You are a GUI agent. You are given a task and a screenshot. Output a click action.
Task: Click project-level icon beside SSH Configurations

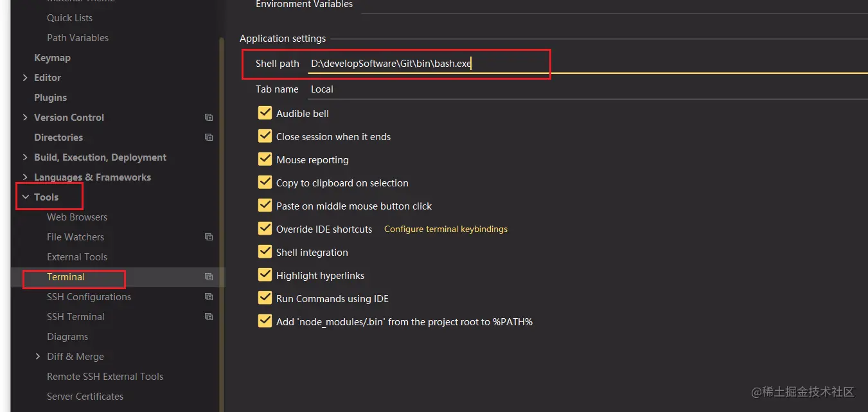coord(209,297)
